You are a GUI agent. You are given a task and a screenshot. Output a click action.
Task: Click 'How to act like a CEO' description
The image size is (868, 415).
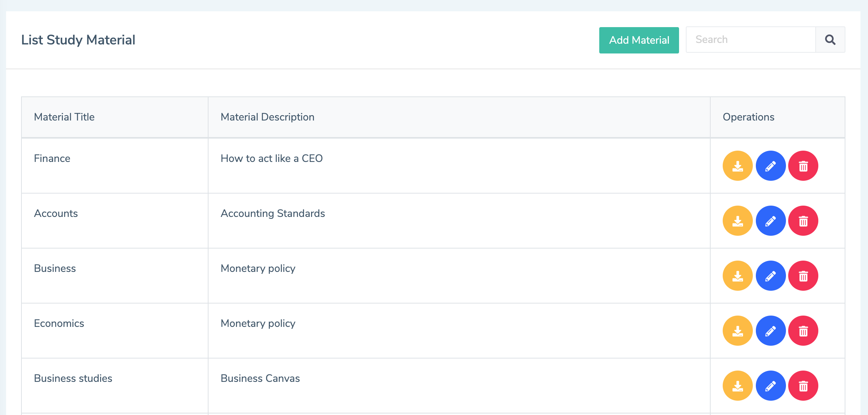click(271, 159)
